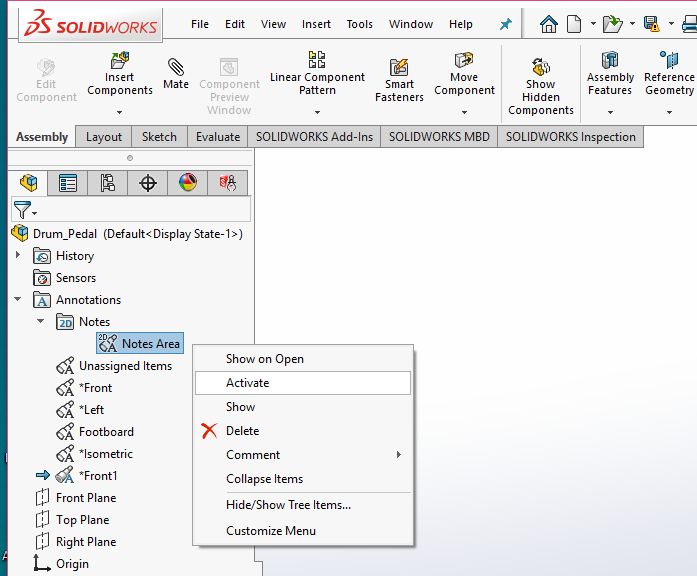The width and height of the screenshot is (697, 576).
Task: Open the File menu
Action: point(200,24)
